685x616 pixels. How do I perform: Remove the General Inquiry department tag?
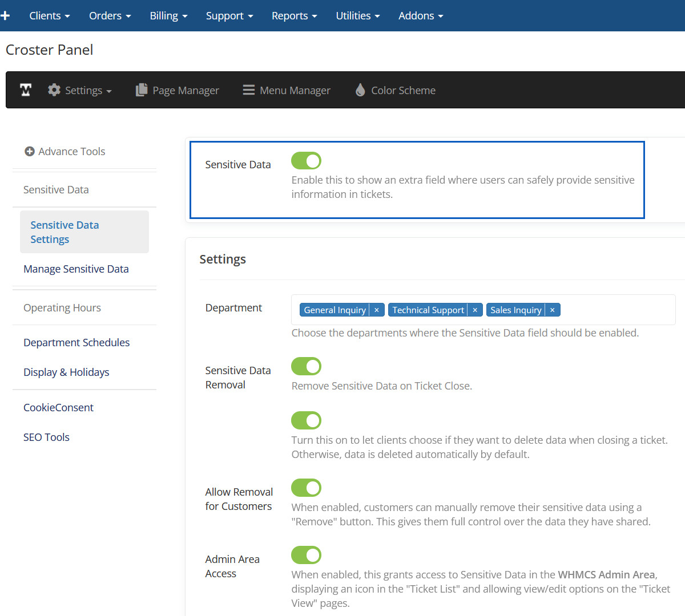(377, 310)
